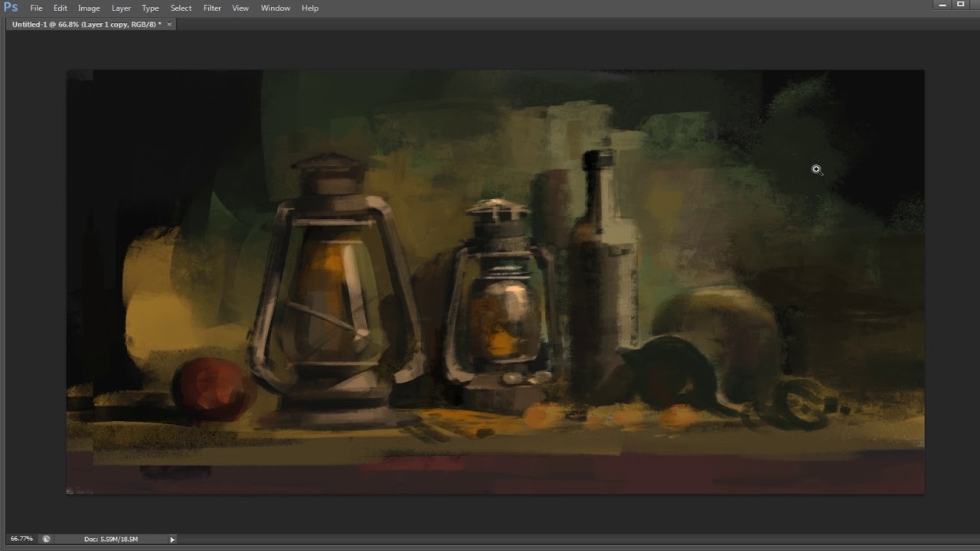The height and width of the screenshot is (551, 980).
Task: Open the Type menu
Action: [x=150, y=8]
